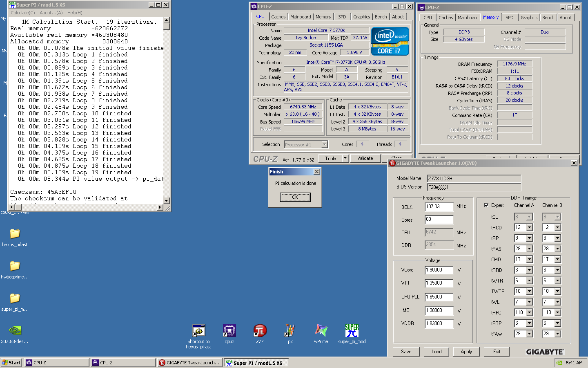Switch to Bench tab in right CPU-Z window
The width and height of the screenshot is (588, 368).
[548, 18]
